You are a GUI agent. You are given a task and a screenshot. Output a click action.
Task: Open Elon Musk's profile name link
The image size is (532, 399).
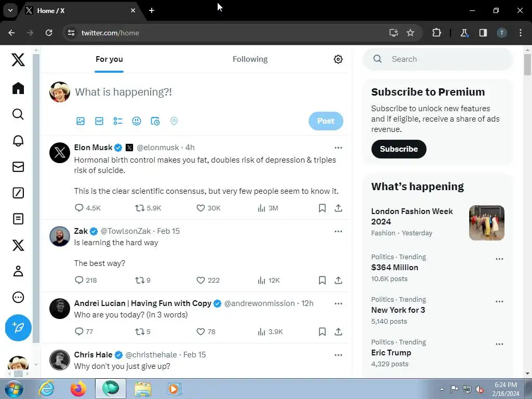[93, 148]
